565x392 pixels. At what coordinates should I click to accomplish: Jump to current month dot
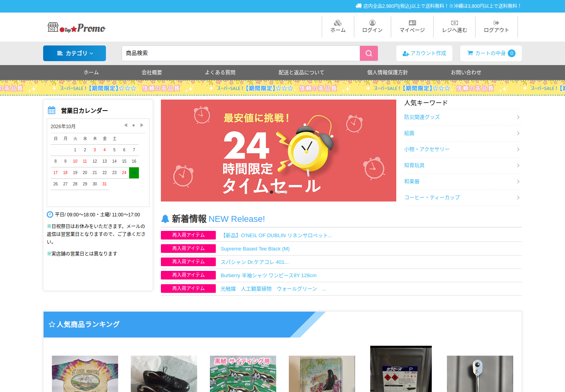[x=133, y=125]
